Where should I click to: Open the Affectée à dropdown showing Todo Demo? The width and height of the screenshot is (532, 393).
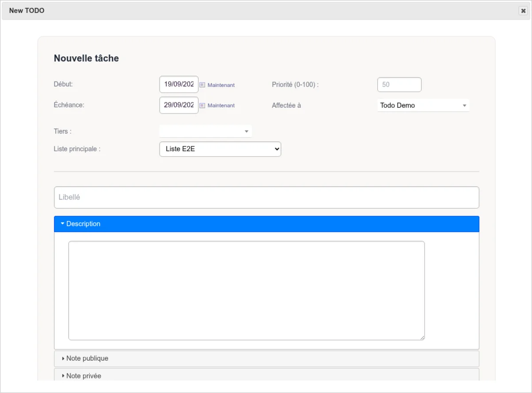point(423,106)
